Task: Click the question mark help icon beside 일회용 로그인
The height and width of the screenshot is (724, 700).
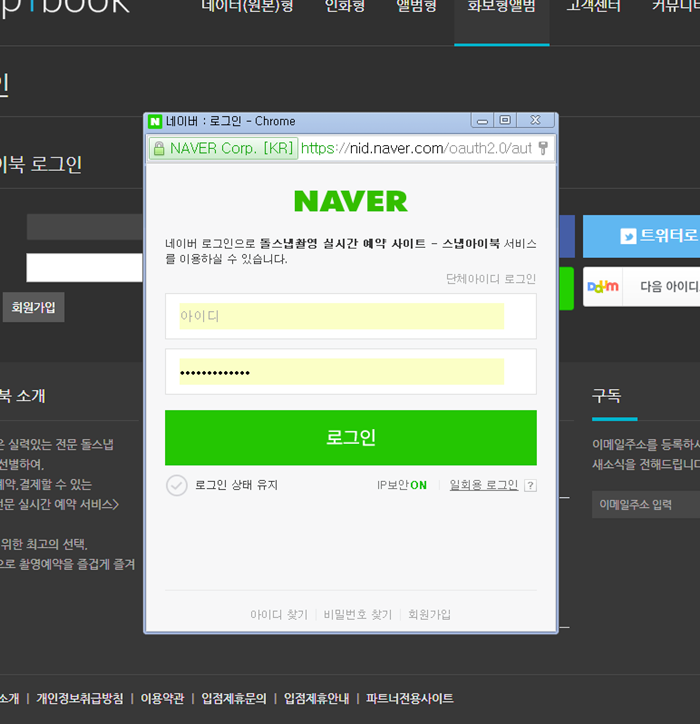Action: [x=531, y=486]
